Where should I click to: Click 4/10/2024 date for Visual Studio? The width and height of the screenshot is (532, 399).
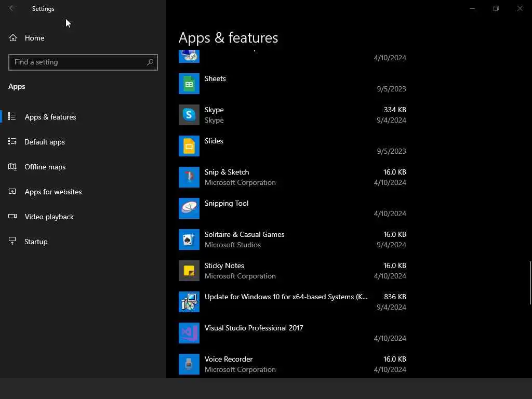390,339
